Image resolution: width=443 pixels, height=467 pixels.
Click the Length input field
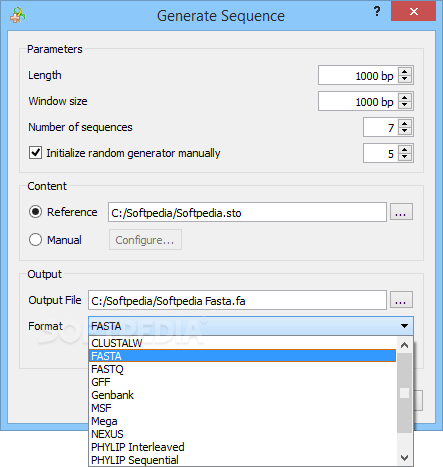(x=358, y=75)
